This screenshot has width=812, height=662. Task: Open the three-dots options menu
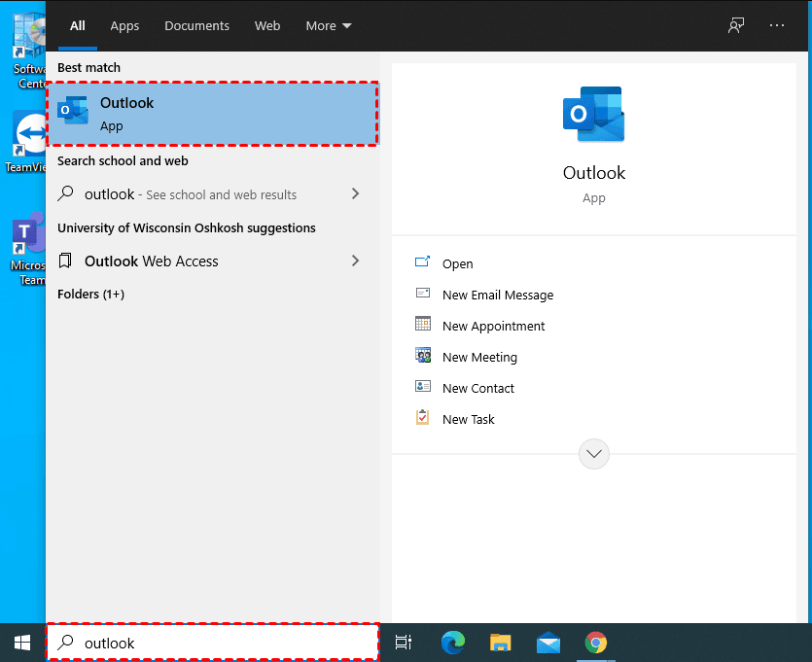776,25
